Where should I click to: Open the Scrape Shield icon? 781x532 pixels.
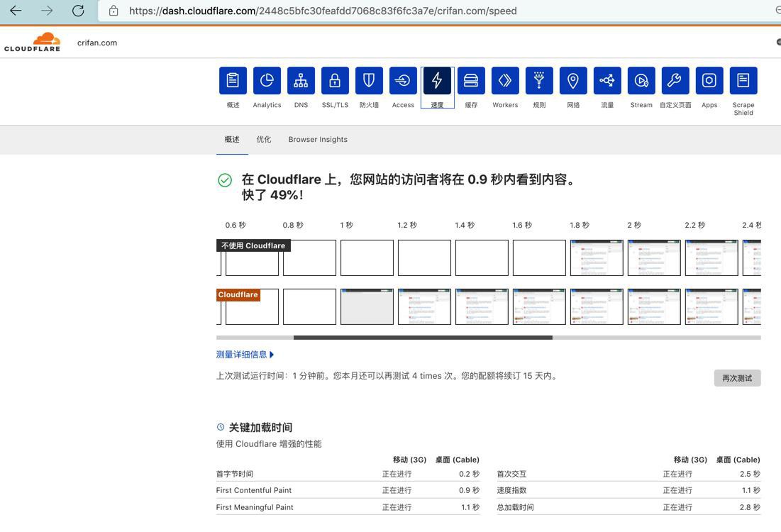pyautogui.click(x=743, y=80)
